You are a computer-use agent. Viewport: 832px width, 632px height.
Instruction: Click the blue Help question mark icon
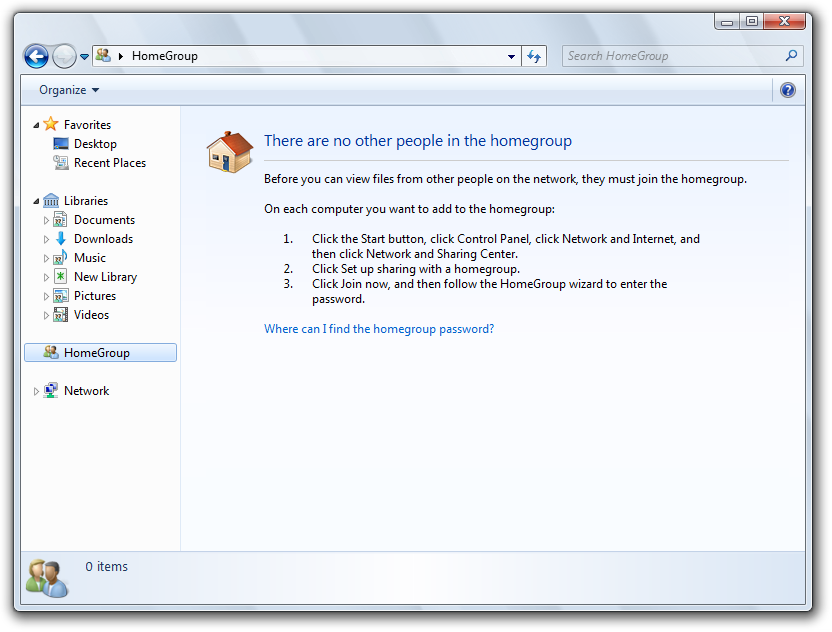(x=788, y=90)
